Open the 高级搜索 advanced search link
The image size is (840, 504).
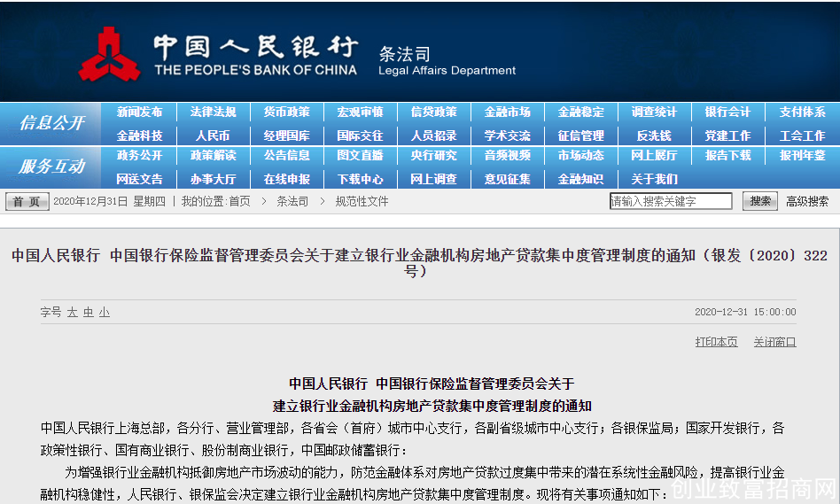coord(807,201)
